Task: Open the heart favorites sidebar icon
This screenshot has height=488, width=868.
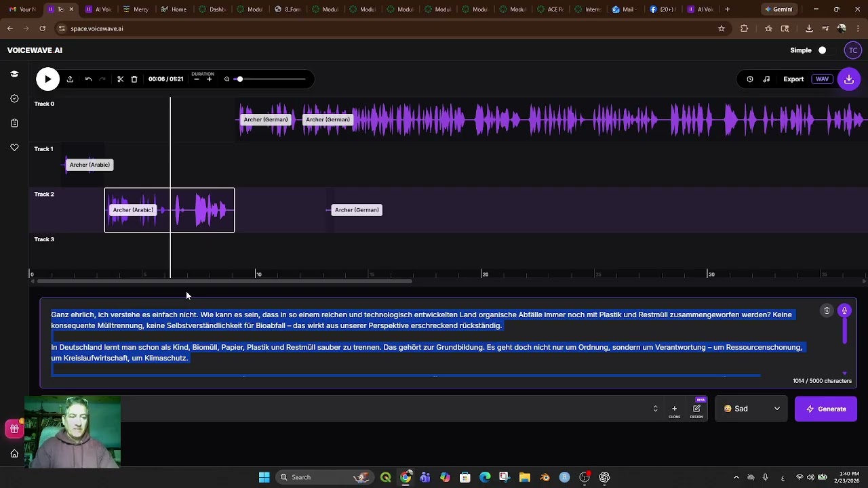Action: point(14,148)
